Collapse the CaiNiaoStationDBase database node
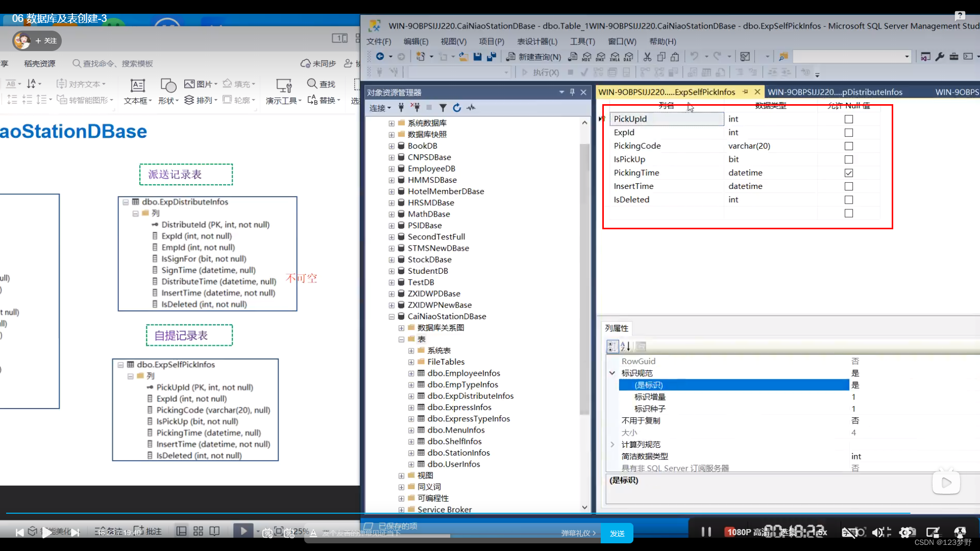 pyautogui.click(x=391, y=317)
